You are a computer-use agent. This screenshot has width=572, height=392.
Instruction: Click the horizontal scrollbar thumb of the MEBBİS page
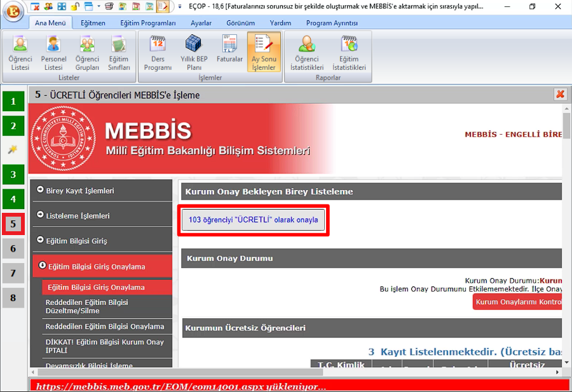[x=180, y=372]
